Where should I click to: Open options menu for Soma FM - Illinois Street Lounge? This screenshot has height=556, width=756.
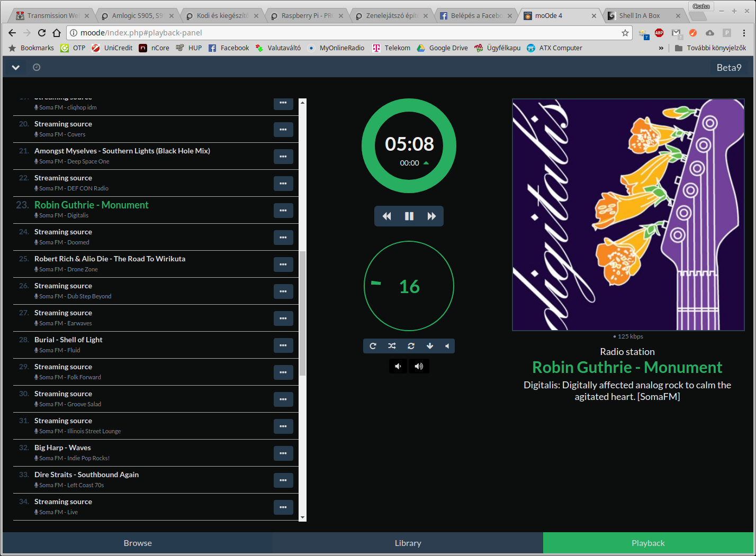[x=283, y=426]
